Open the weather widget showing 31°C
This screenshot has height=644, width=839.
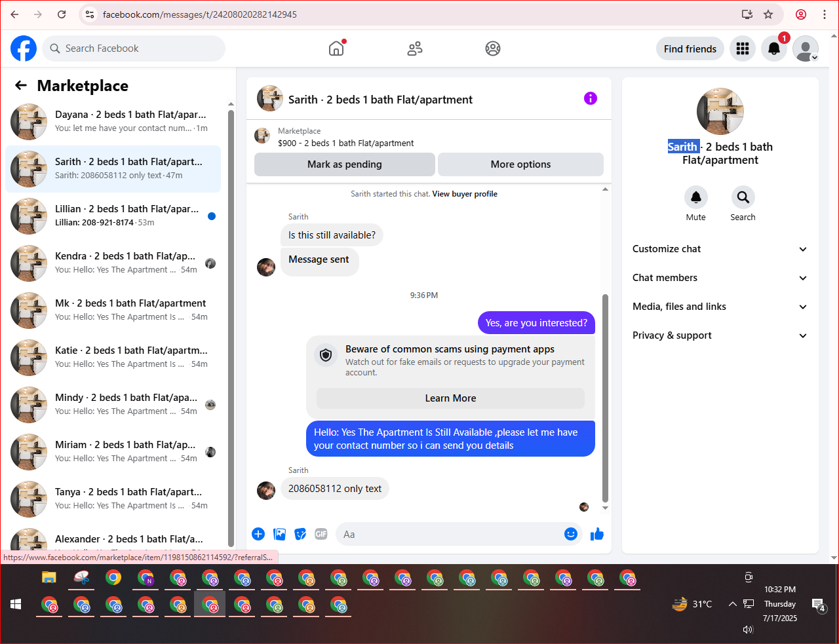(x=692, y=604)
